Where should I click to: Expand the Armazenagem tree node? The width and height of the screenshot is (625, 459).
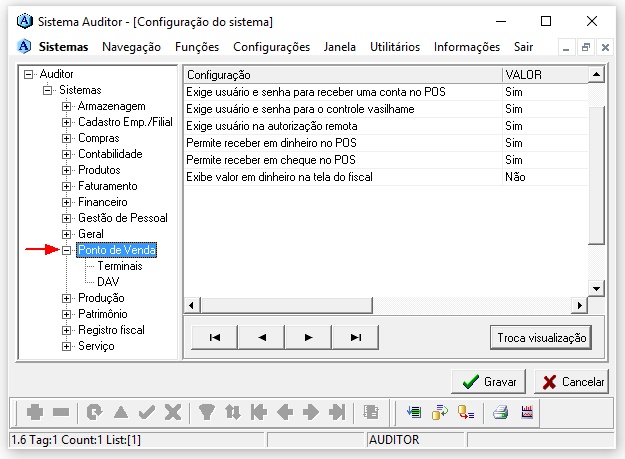click(67, 107)
